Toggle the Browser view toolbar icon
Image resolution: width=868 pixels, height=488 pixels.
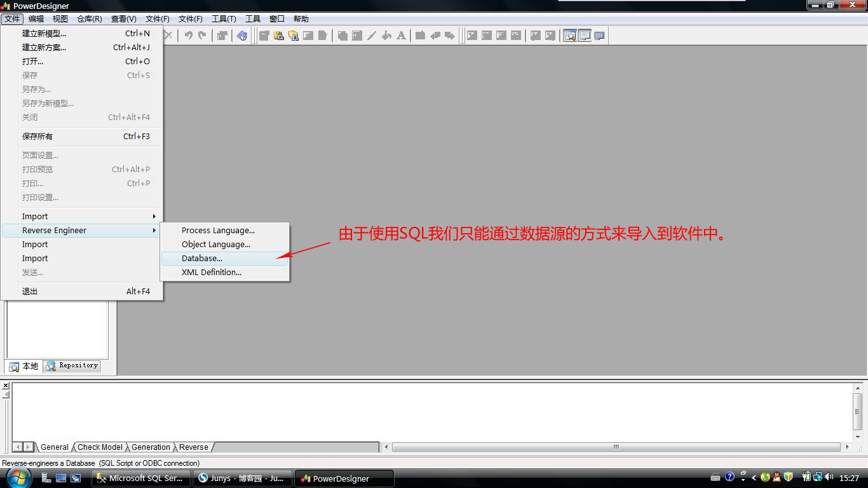pyautogui.click(x=570, y=36)
